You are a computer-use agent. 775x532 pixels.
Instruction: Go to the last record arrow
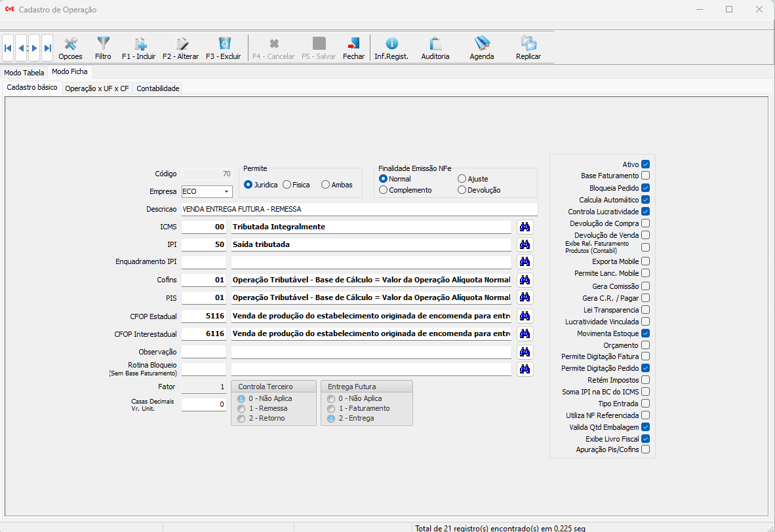(x=47, y=48)
